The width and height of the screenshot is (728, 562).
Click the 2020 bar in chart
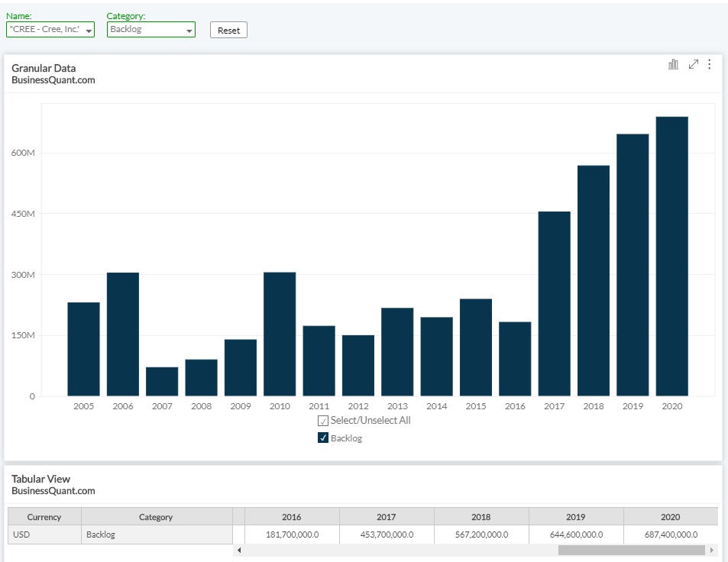pyautogui.click(x=671, y=256)
